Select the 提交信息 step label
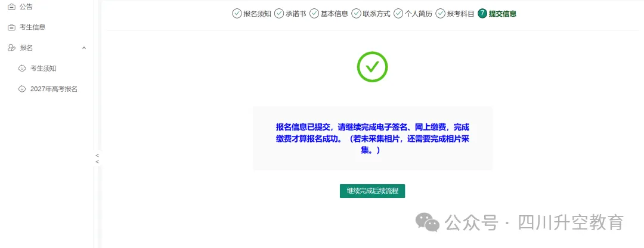Image resolution: width=644 pixels, height=248 pixels. click(502, 14)
